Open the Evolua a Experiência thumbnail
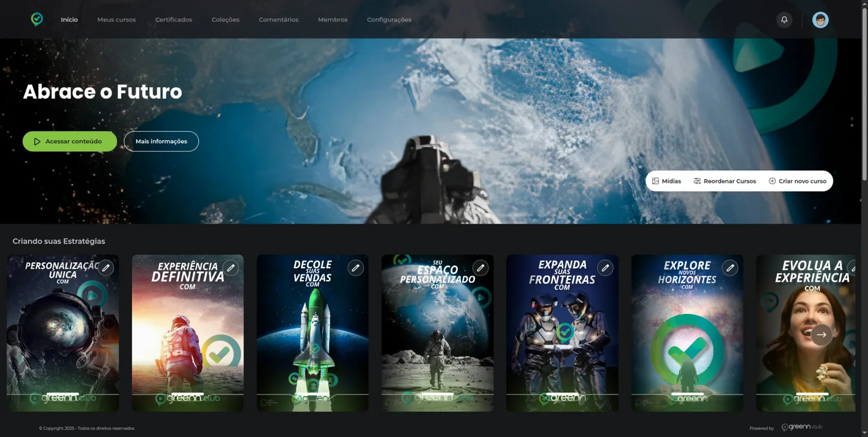Image resolution: width=868 pixels, height=437 pixels. [x=806, y=333]
